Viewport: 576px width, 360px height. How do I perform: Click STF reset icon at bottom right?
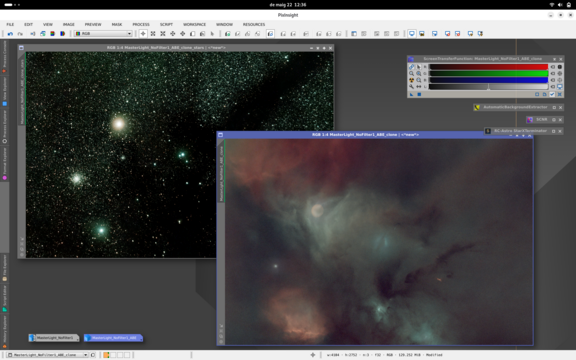560,94
